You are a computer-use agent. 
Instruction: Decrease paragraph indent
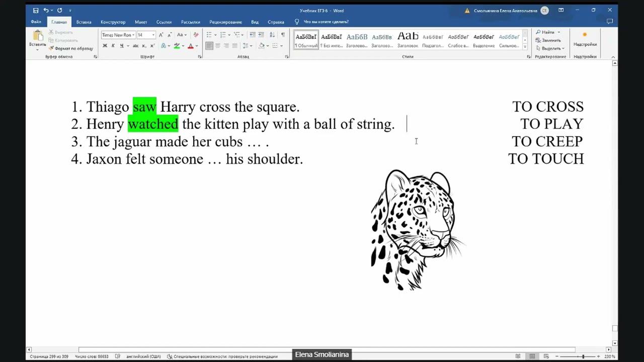[253, 35]
